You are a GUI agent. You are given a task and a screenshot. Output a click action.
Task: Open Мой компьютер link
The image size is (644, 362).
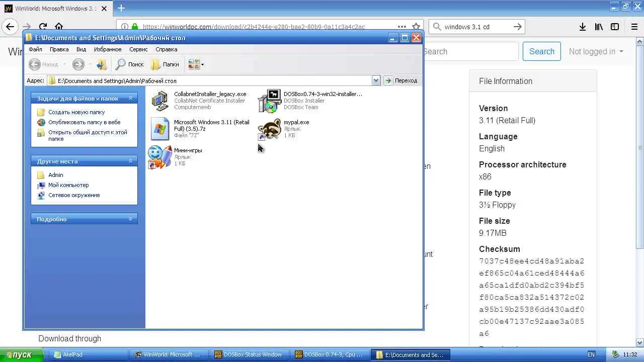pyautogui.click(x=68, y=185)
